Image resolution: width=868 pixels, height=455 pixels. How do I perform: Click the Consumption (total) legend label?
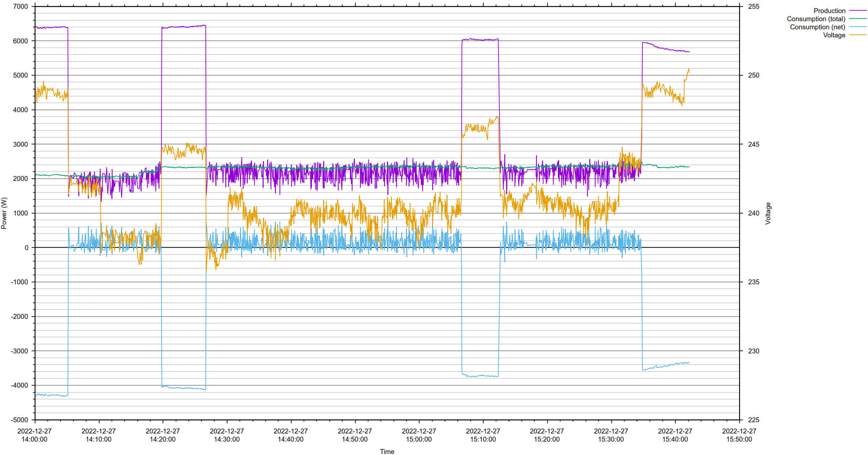816,19
